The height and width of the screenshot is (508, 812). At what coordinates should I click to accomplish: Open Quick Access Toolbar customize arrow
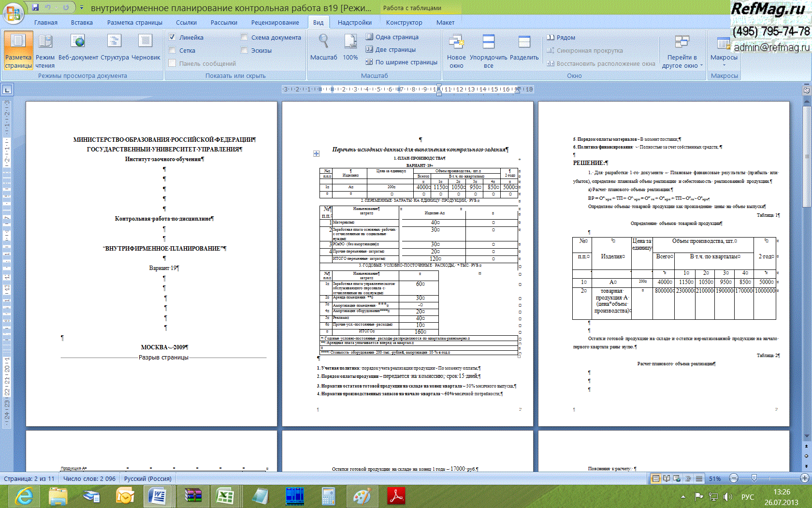tap(82, 8)
